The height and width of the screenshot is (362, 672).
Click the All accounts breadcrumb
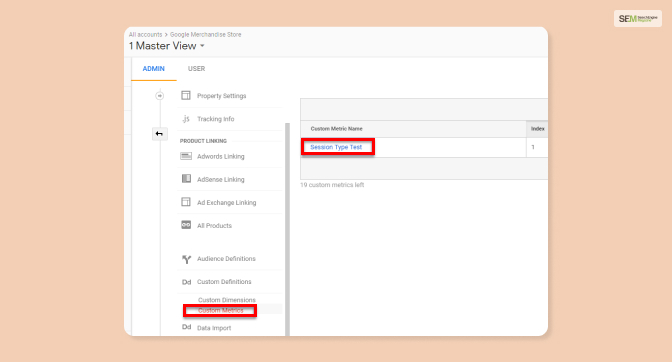[x=146, y=34]
